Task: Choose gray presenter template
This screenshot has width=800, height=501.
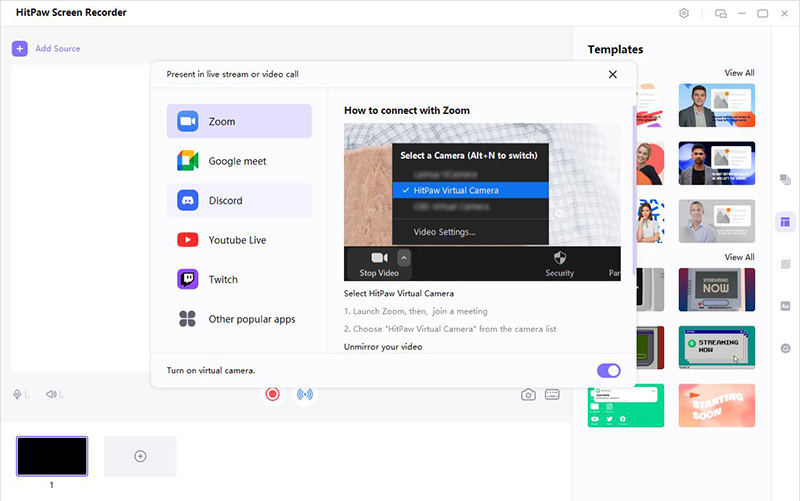Action: (x=717, y=221)
